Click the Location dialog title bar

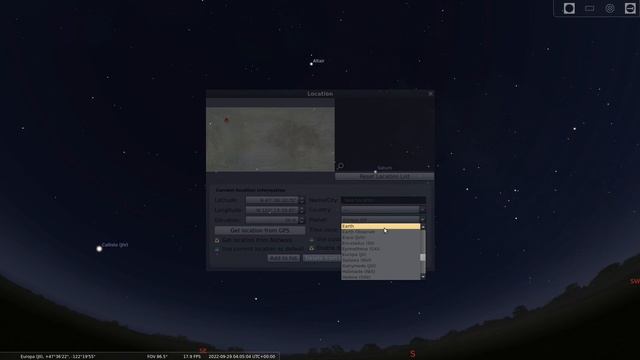pos(320,93)
